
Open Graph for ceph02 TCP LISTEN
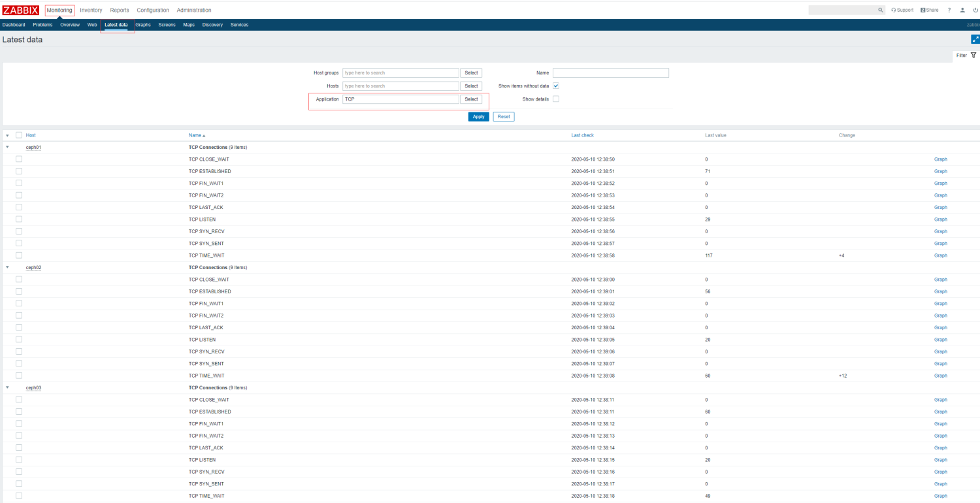pos(941,340)
